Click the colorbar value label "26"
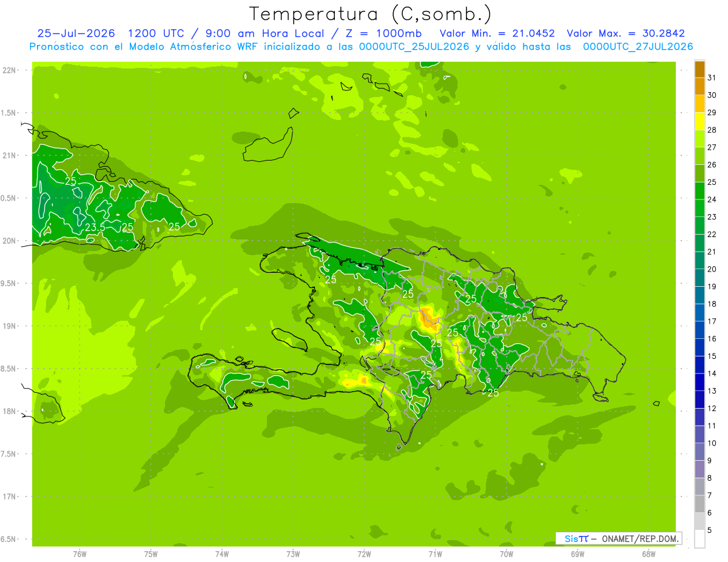 click(x=712, y=165)
